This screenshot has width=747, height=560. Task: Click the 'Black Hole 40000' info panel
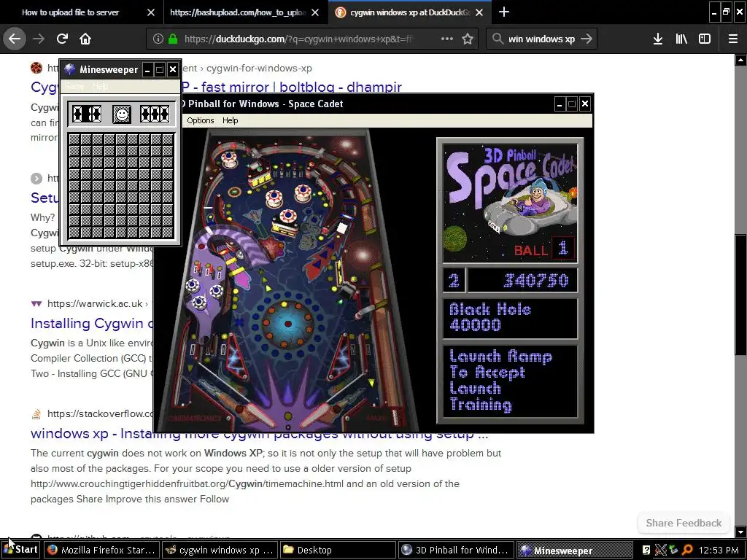(510, 319)
